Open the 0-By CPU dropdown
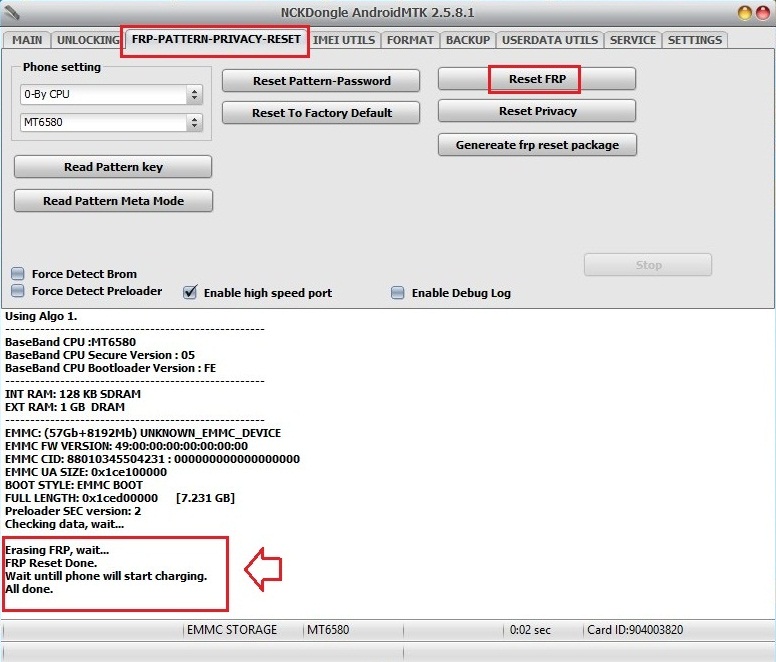The width and height of the screenshot is (776, 662). point(111,94)
